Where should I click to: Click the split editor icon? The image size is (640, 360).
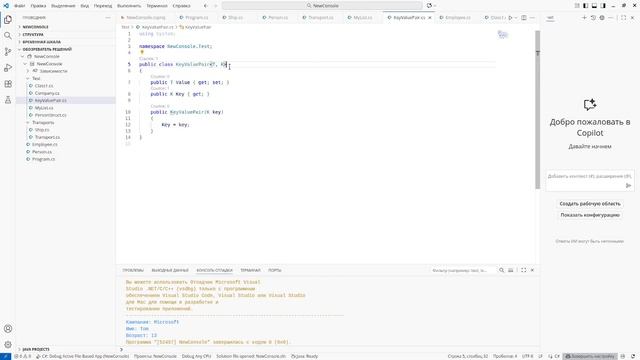[524, 18]
